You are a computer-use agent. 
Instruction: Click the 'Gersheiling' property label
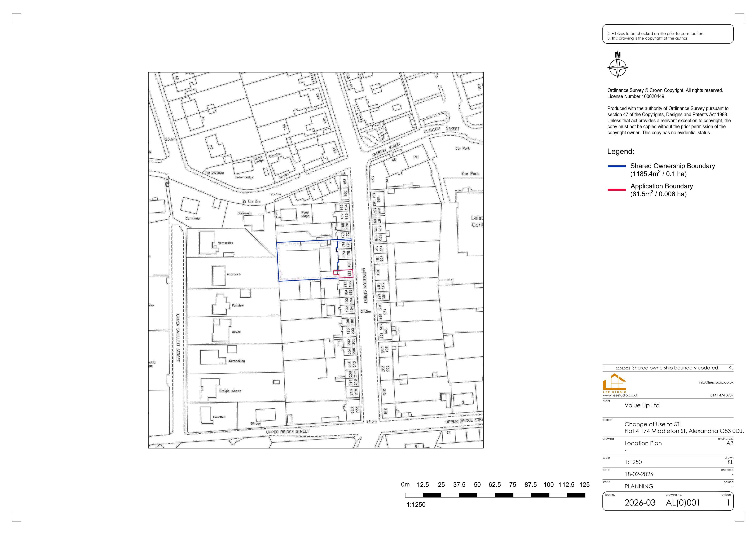click(x=237, y=361)
